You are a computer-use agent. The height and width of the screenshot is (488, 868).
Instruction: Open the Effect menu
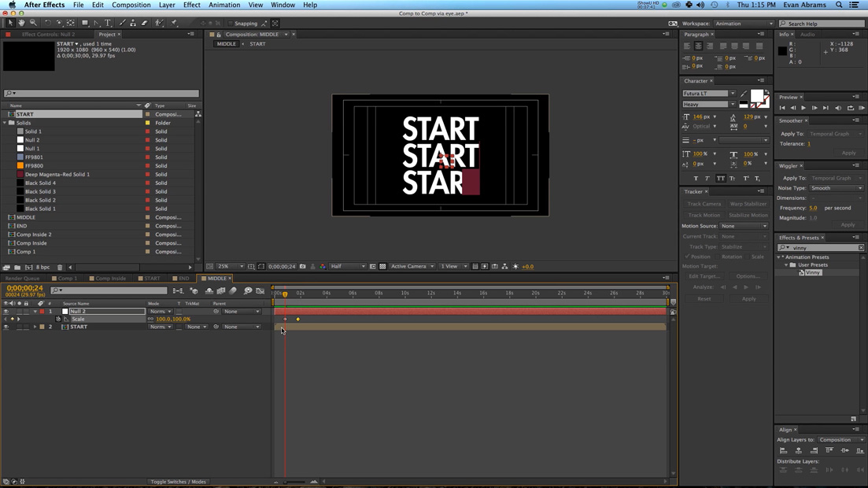tap(191, 5)
